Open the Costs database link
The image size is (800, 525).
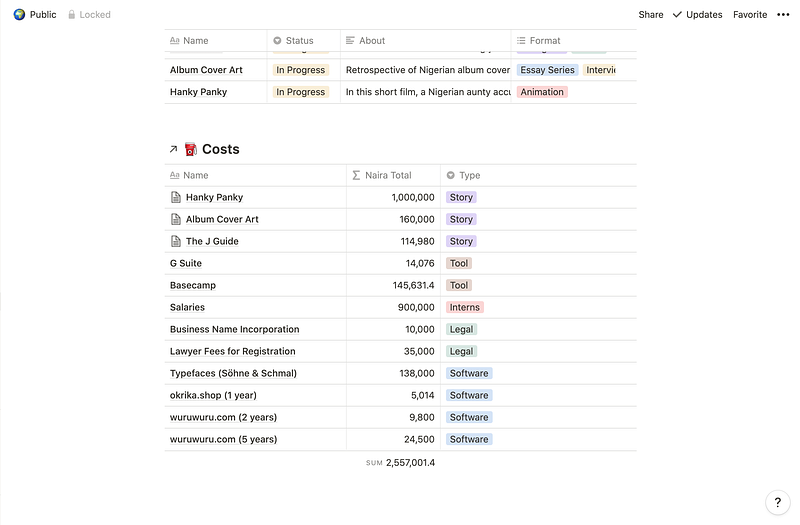220,149
